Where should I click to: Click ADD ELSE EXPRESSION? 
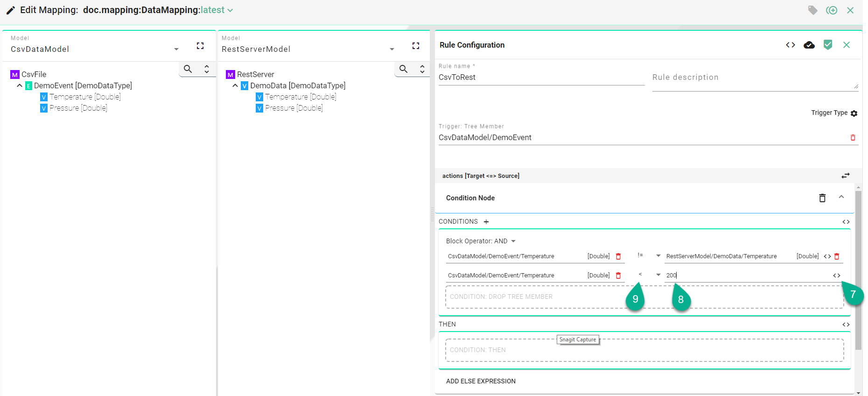[x=481, y=381]
